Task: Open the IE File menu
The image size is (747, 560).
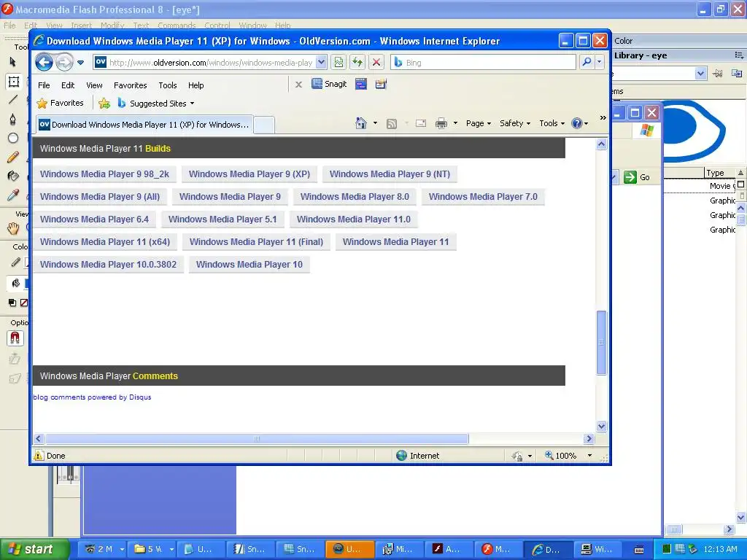Action: pos(44,85)
